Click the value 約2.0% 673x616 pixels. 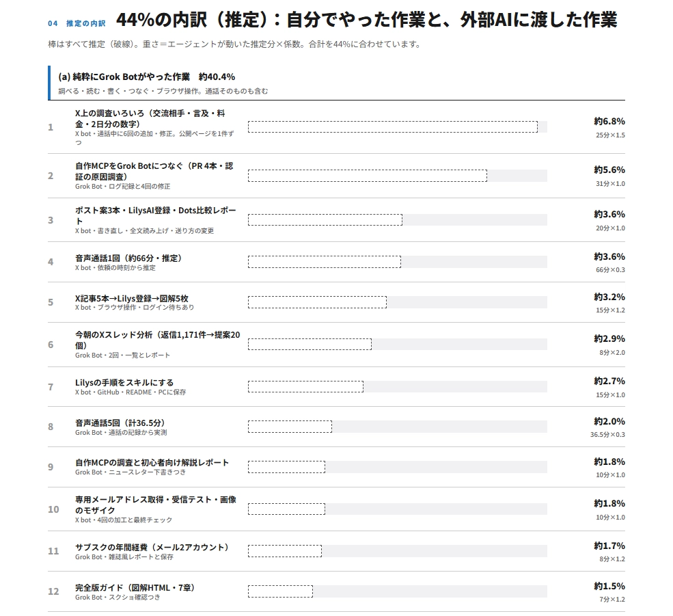pos(609,421)
